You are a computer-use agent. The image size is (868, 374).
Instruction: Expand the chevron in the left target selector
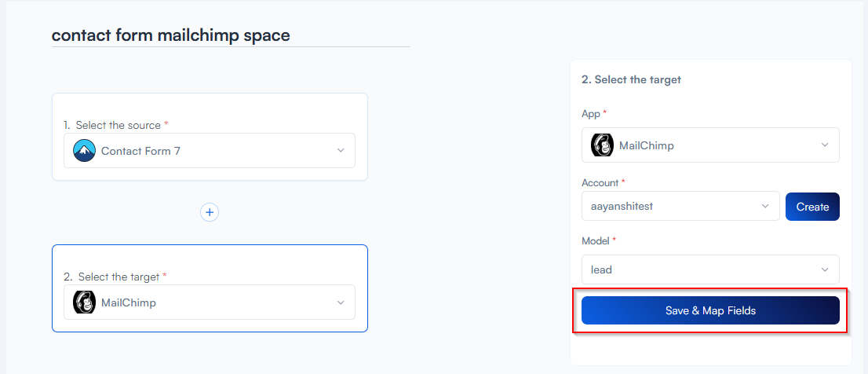(340, 302)
